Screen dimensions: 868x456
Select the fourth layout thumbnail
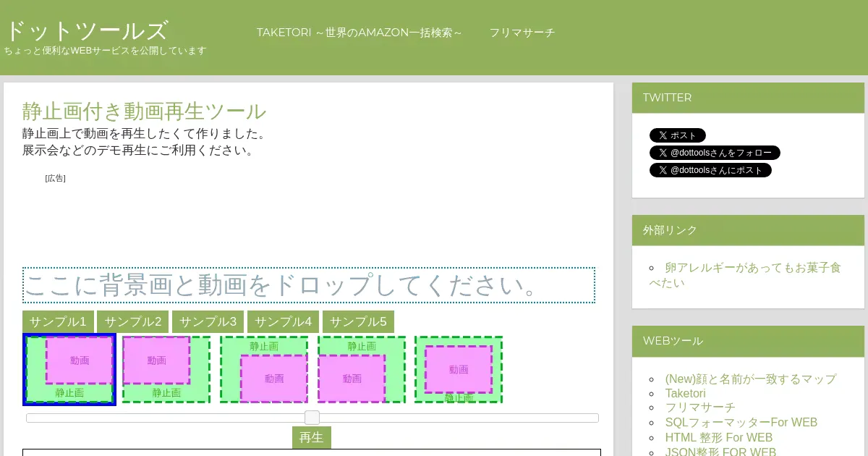click(x=361, y=369)
